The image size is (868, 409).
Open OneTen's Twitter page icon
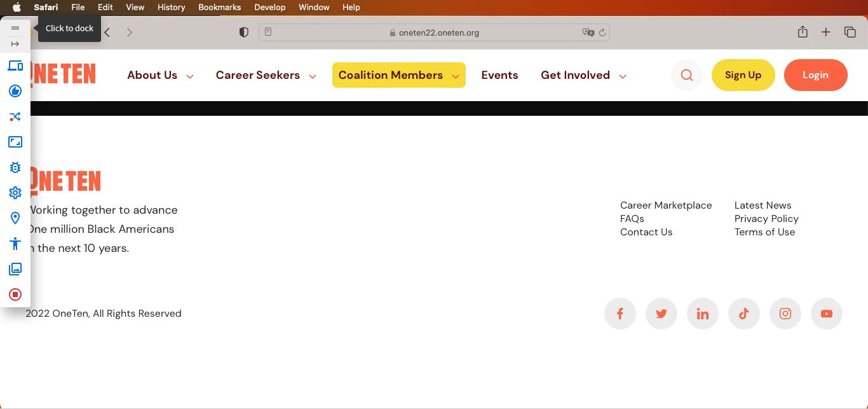pos(661,314)
